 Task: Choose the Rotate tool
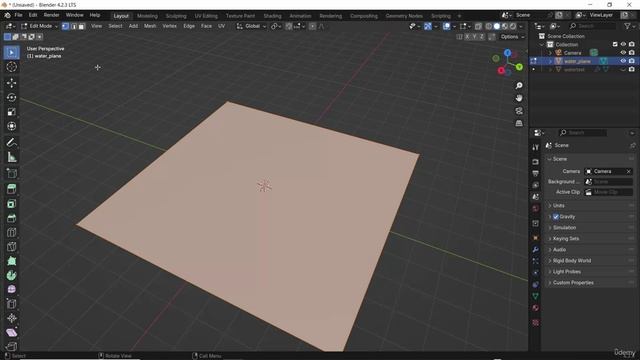tap(11, 97)
